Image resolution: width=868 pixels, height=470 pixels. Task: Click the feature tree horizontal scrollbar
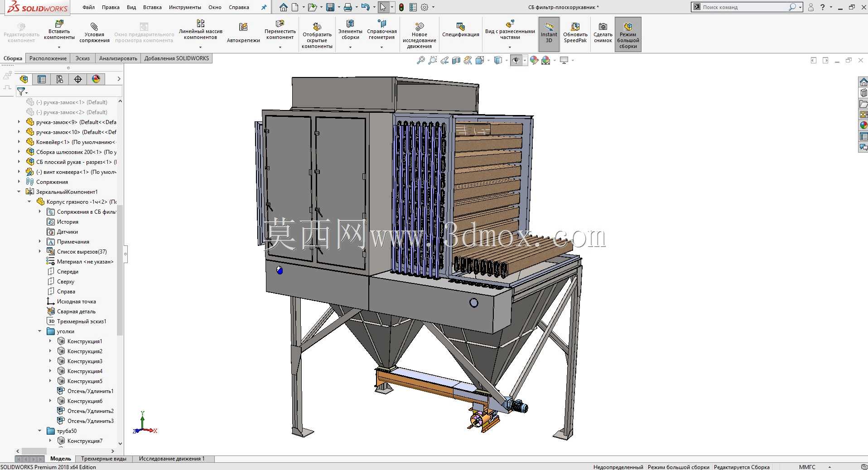34,451
